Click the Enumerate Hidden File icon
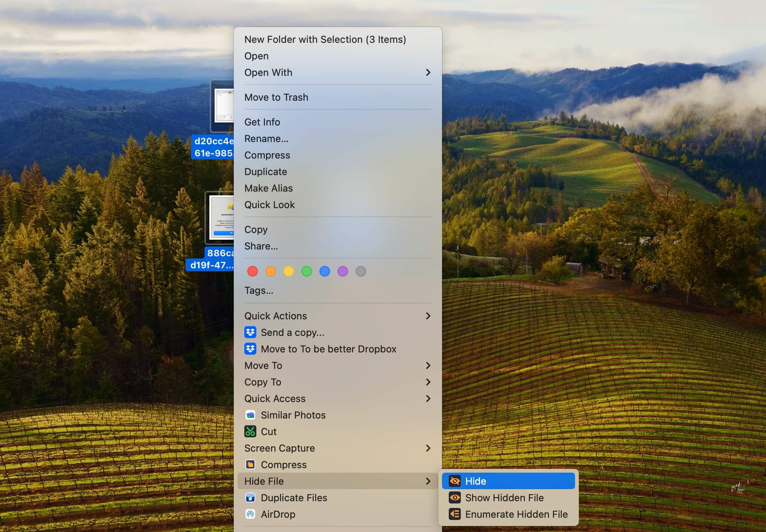 pos(454,514)
